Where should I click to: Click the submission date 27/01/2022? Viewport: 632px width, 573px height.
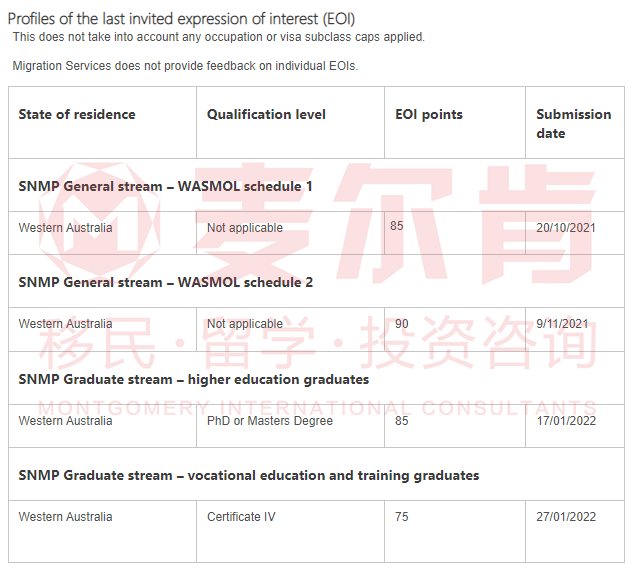coord(565,517)
